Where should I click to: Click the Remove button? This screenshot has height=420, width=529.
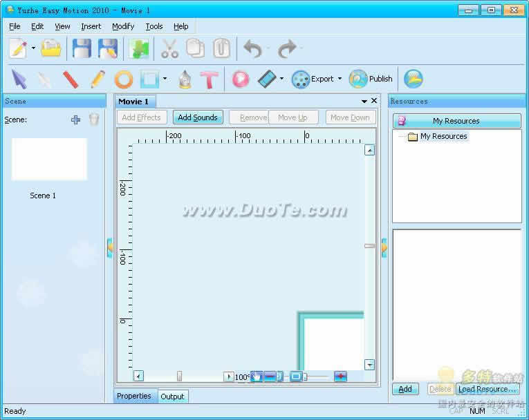point(249,117)
